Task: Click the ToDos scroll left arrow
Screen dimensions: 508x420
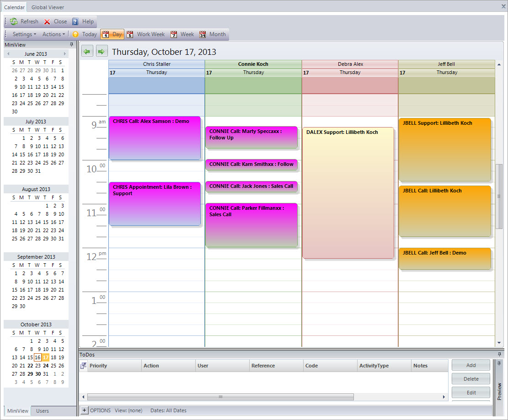Action: (83, 397)
